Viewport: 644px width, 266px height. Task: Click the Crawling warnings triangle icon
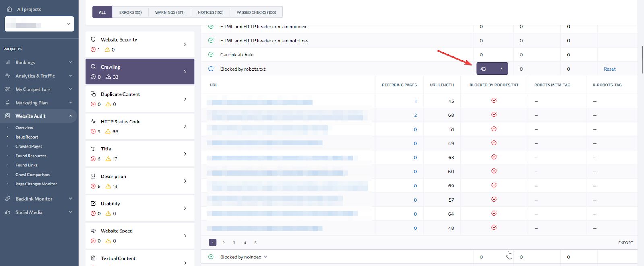[108, 77]
